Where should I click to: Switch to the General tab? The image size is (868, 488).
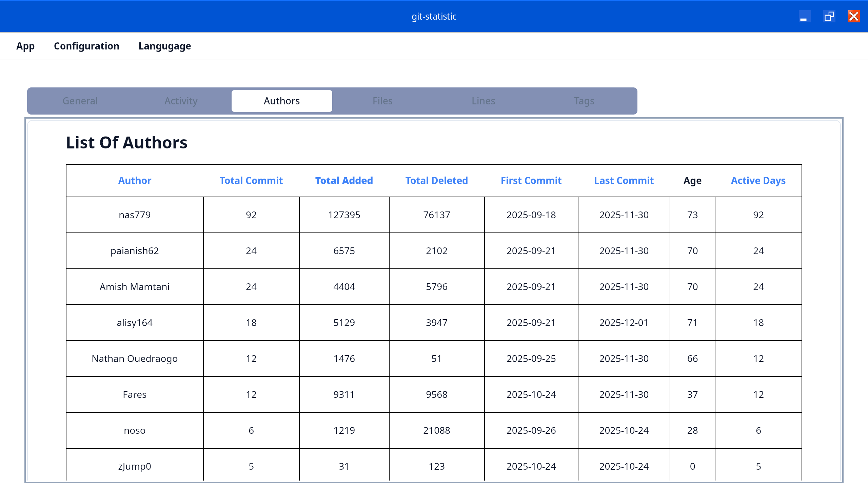pyautogui.click(x=80, y=101)
